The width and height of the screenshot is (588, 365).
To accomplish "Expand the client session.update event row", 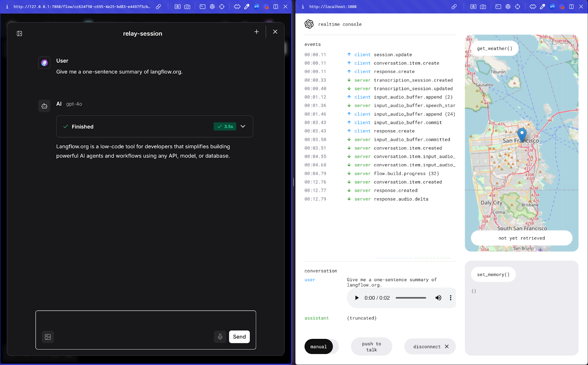I will [x=392, y=55].
